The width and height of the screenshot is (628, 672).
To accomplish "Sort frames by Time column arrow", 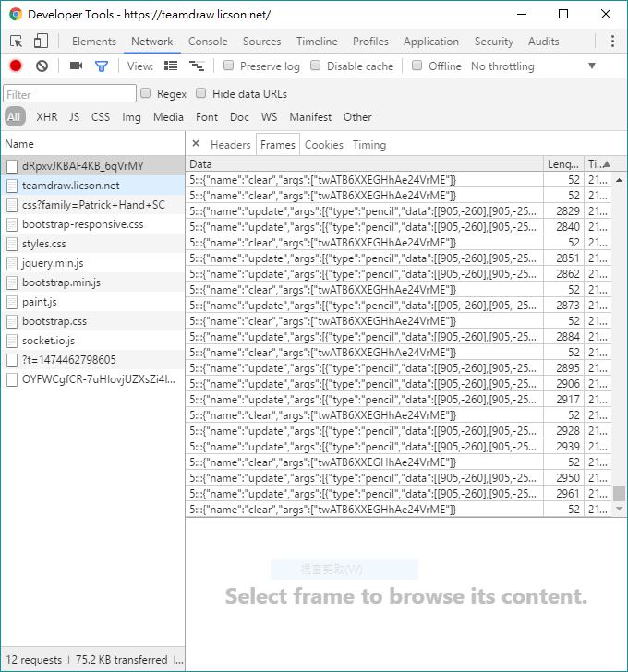I will [x=606, y=164].
